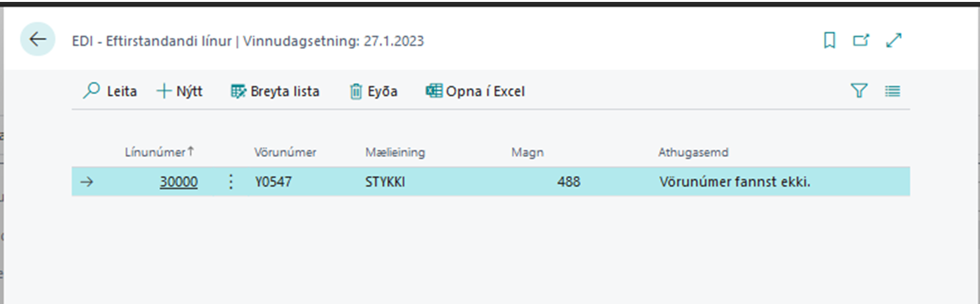Open line number 30000 link

(178, 183)
